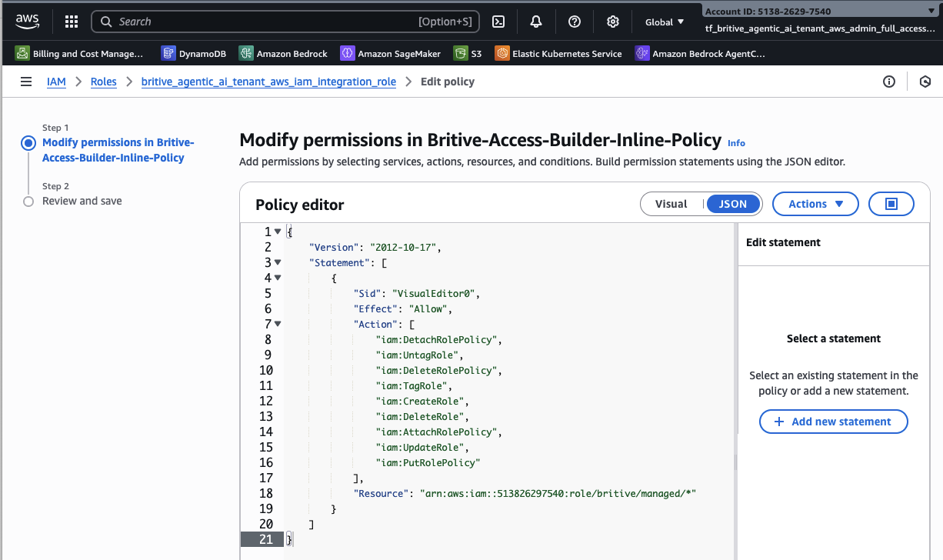Screen dimensions: 943x560
Task: Open the help question mark icon
Action: click(575, 22)
